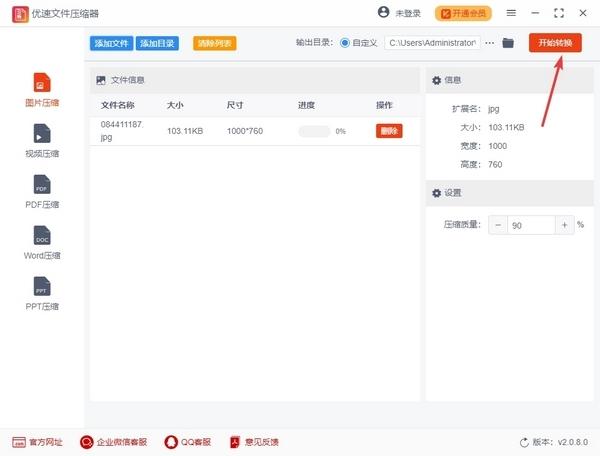Decrease compression quality with minus button
Screen dimensions: 600x456
click(498, 225)
